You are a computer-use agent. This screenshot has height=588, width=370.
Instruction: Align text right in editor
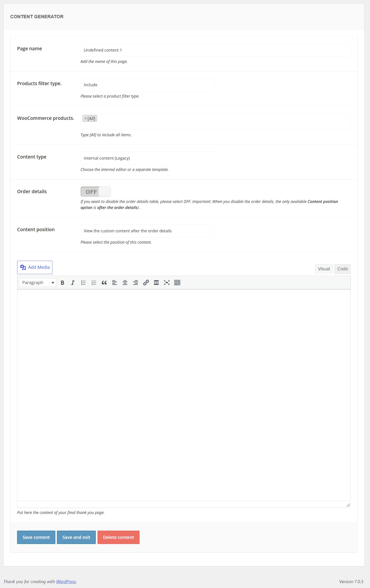click(x=136, y=283)
